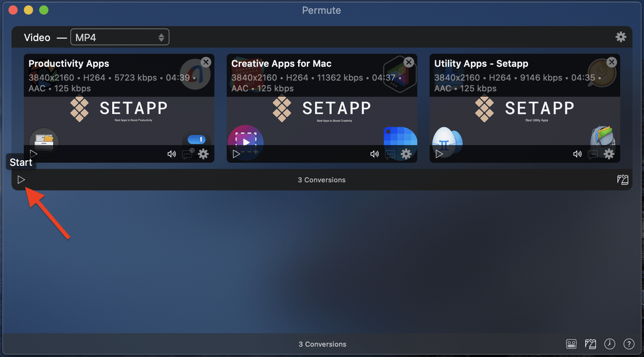Toggle audio on Productivity Apps video
644x357 pixels.
[171, 154]
